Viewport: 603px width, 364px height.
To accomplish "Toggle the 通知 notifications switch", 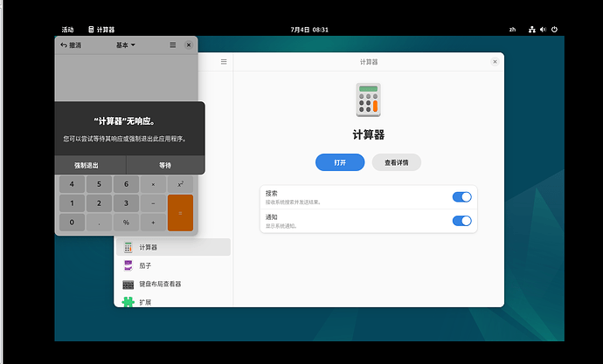I will [x=462, y=221].
